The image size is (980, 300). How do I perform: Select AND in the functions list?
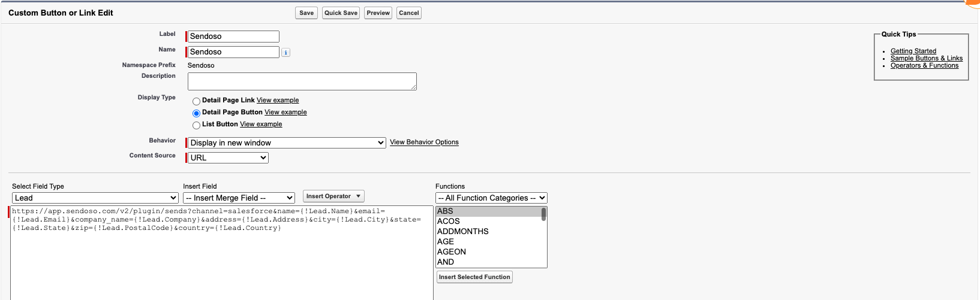point(488,262)
